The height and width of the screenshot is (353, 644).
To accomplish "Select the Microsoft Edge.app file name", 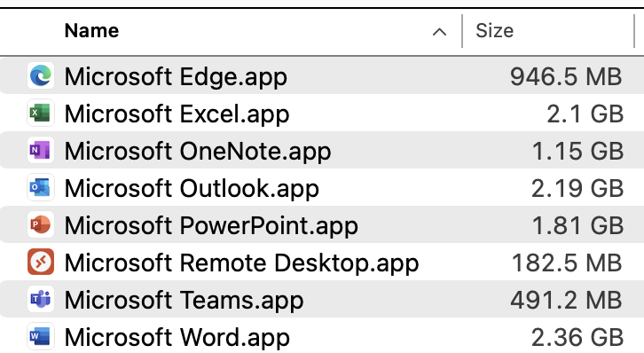I will point(176,77).
